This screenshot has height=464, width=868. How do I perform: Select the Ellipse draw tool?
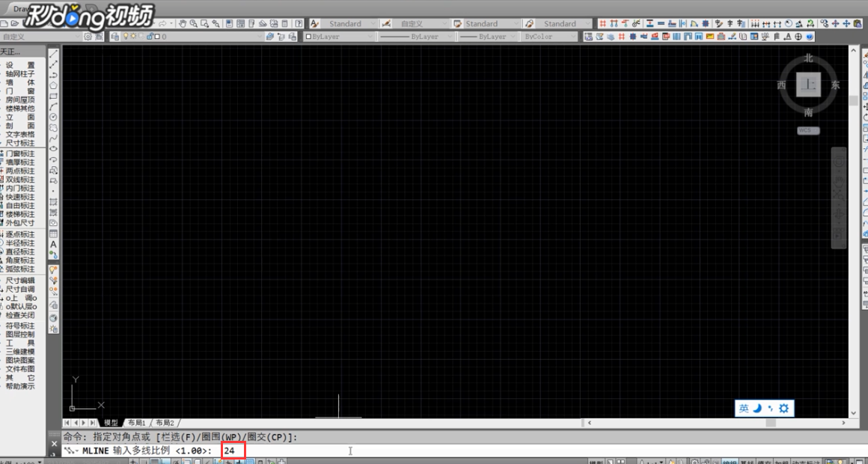54,148
